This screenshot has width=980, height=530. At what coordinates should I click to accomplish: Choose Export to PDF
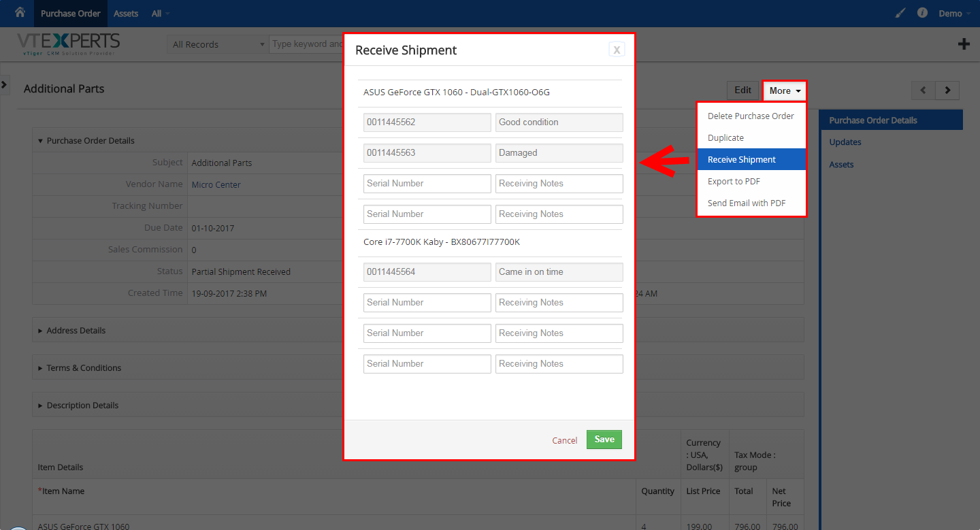click(751, 181)
